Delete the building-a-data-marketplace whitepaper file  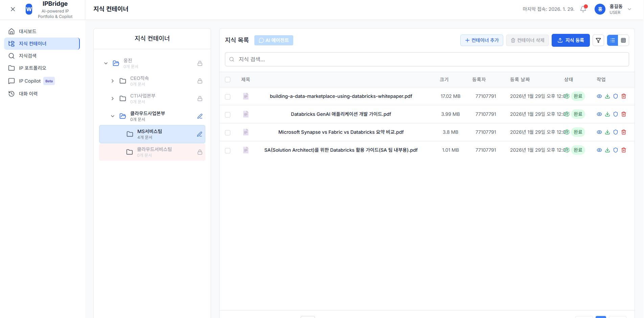coord(624,96)
